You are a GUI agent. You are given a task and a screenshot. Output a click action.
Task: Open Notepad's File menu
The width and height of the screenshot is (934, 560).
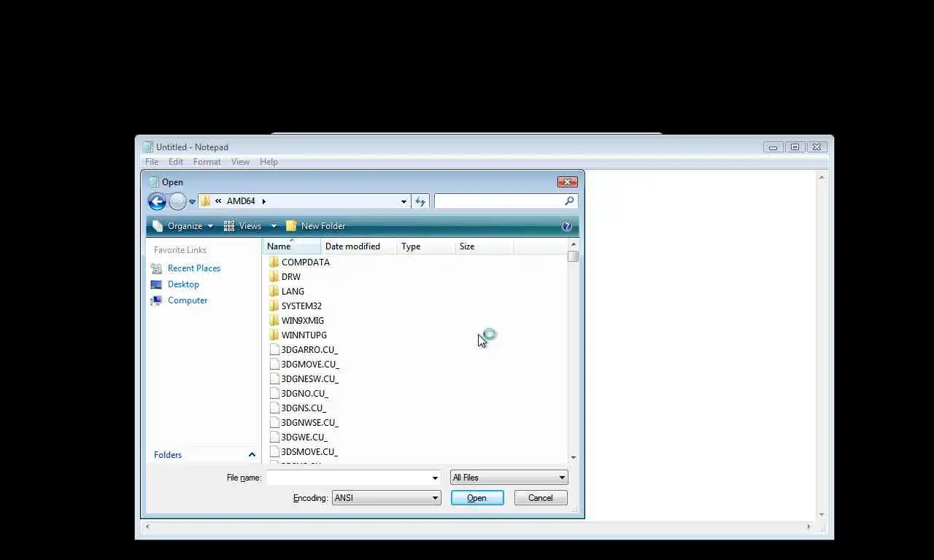152,162
